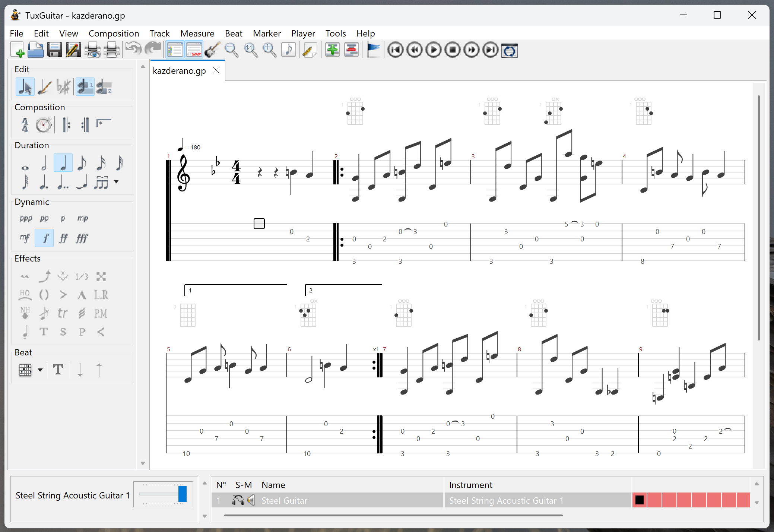Toggle the Steel Guitar solo headphones icon

[x=238, y=500]
